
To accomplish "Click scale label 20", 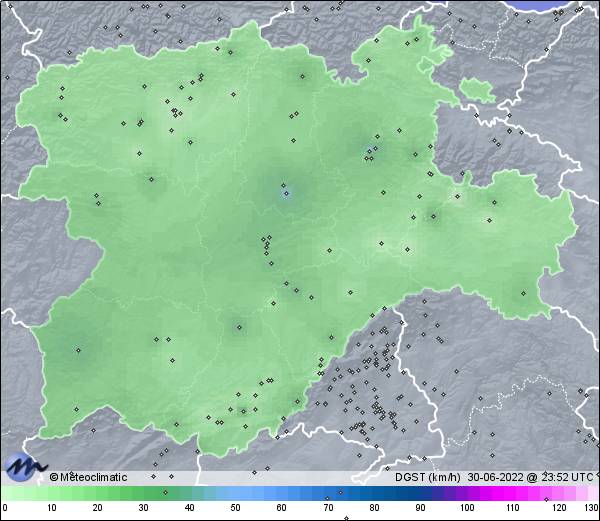I will point(98,508).
